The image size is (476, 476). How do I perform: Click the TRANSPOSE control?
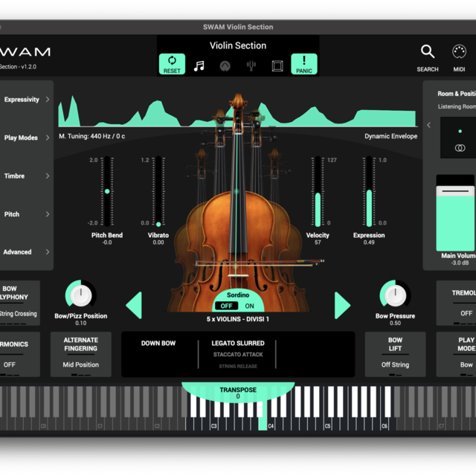pos(238,393)
